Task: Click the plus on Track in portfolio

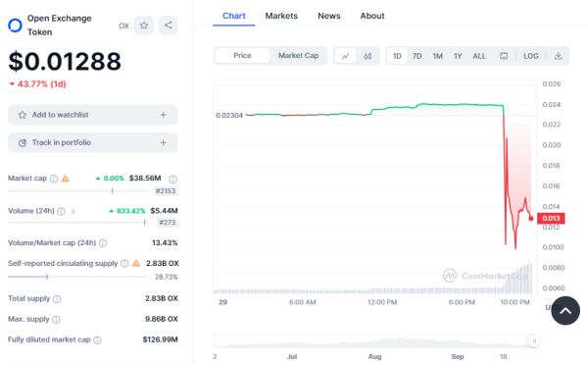Action: pyautogui.click(x=163, y=142)
